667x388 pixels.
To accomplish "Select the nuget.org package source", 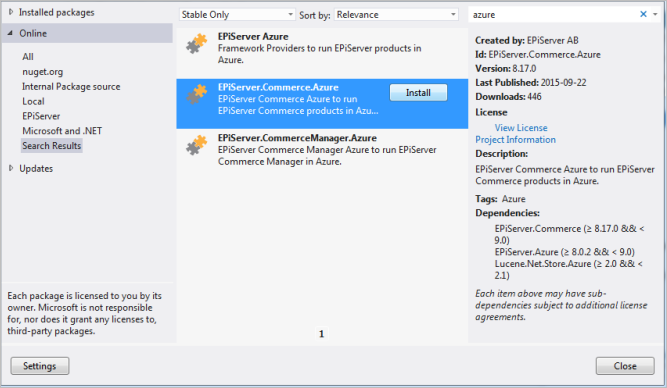I will click(43, 71).
